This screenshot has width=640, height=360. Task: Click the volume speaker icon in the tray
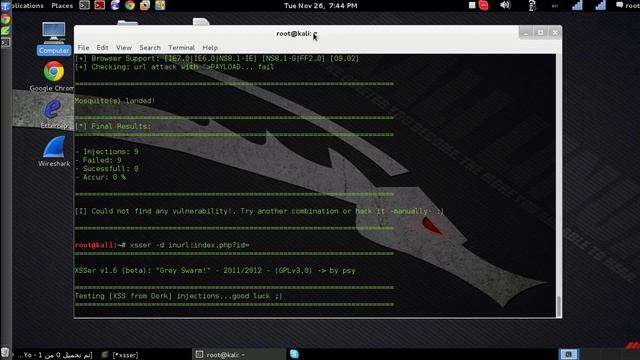505,5
